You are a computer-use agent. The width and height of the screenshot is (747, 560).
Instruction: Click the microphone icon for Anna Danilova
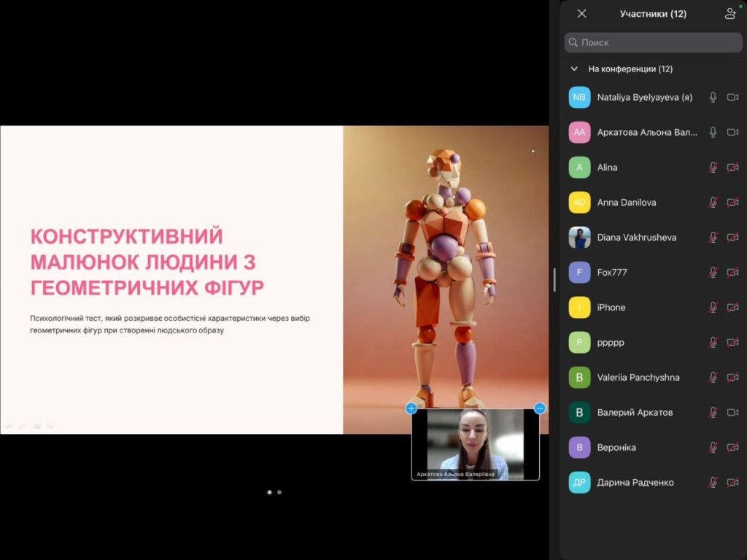coord(713,202)
